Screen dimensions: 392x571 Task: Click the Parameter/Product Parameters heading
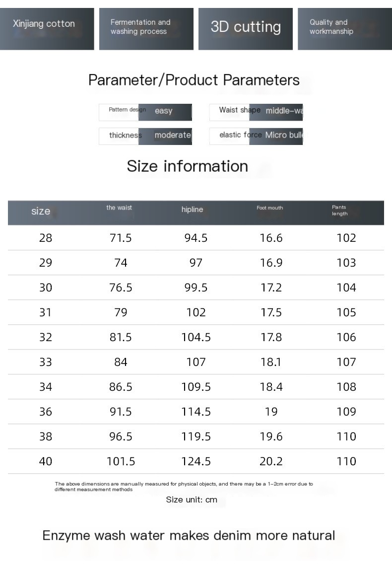click(x=194, y=80)
